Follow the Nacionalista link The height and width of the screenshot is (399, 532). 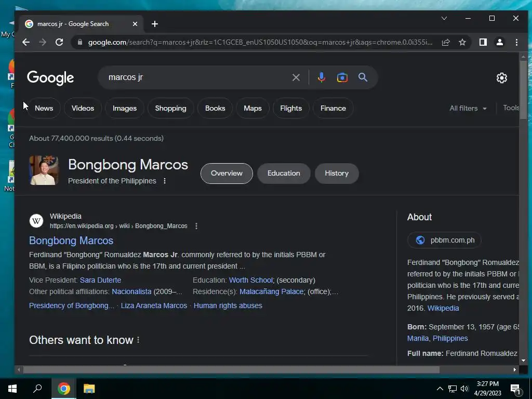131,292
